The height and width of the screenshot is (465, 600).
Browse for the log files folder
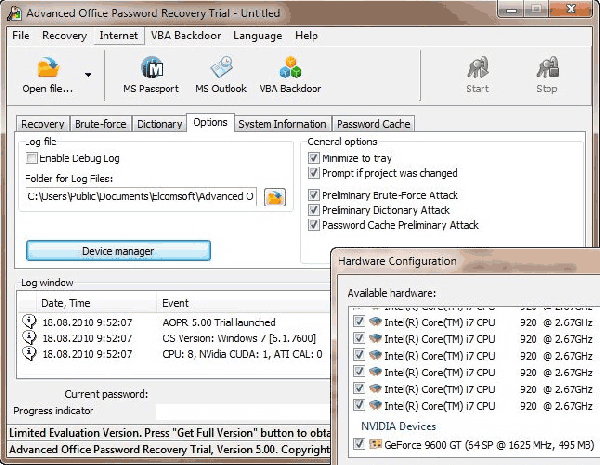pyautogui.click(x=275, y=196)
